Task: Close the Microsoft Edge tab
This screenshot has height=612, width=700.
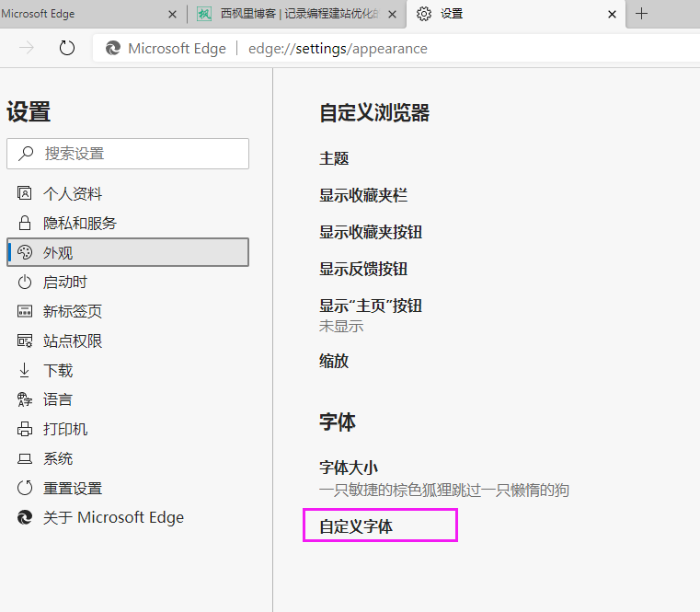Action: [172, 15]
